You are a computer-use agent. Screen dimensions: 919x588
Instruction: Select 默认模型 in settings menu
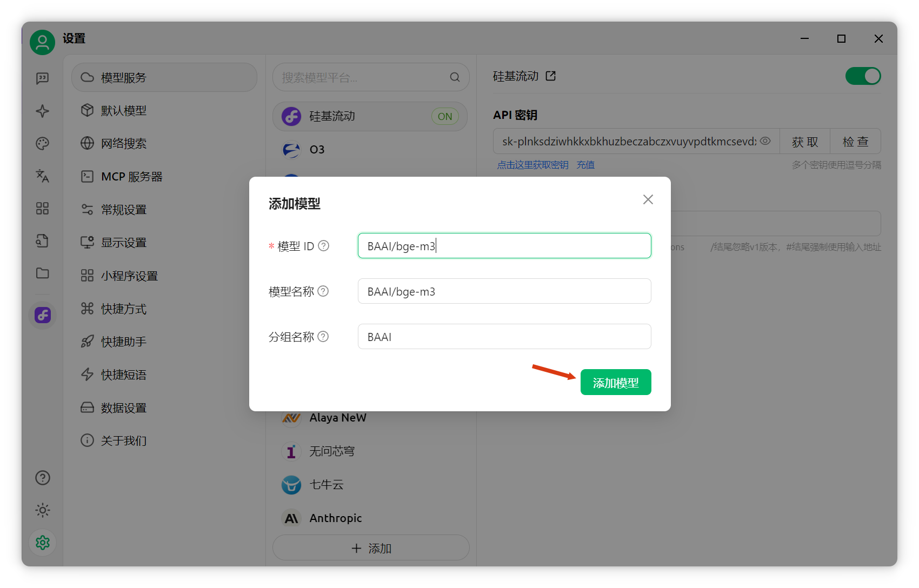123,111
